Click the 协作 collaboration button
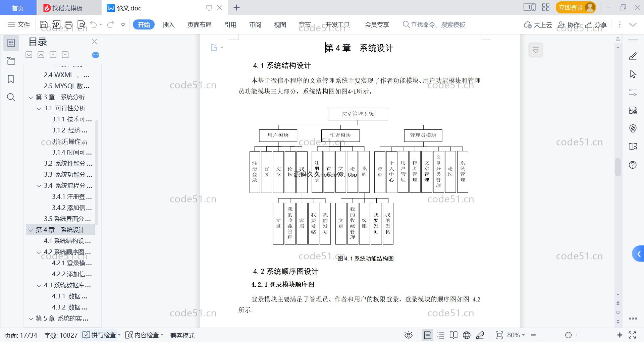Screen dimensions: 644x342 569,25
